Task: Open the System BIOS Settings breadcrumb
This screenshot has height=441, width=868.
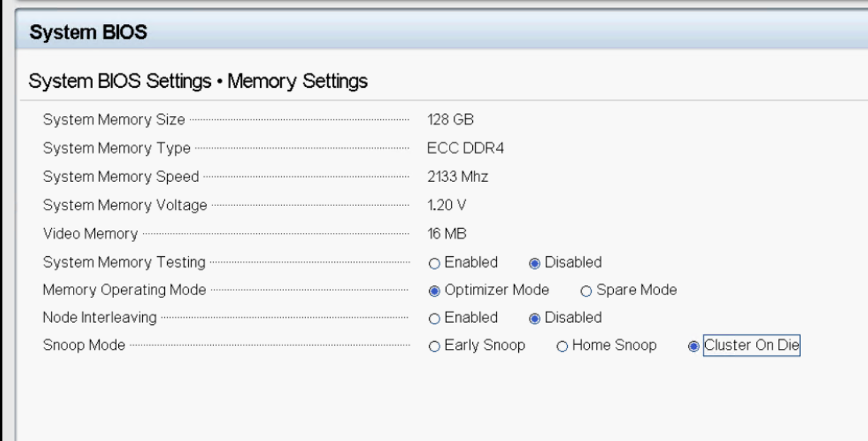Action: (x=120, y=81)
